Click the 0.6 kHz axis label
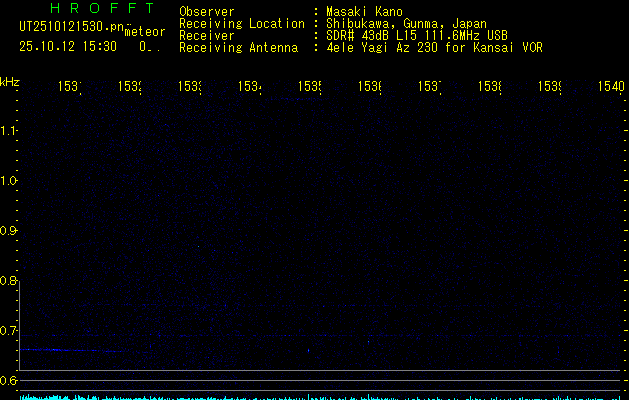This screenshot has height=400, width=629. 8,380
